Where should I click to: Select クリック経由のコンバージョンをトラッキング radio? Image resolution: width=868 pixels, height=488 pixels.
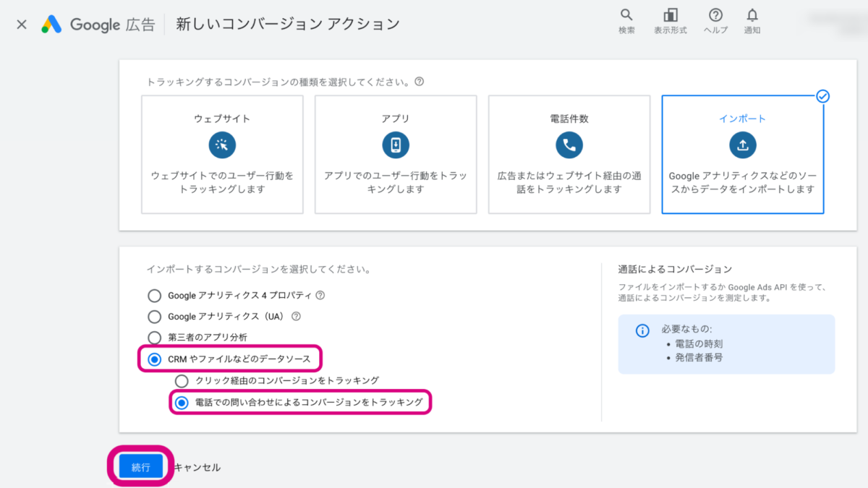point(182,380)
